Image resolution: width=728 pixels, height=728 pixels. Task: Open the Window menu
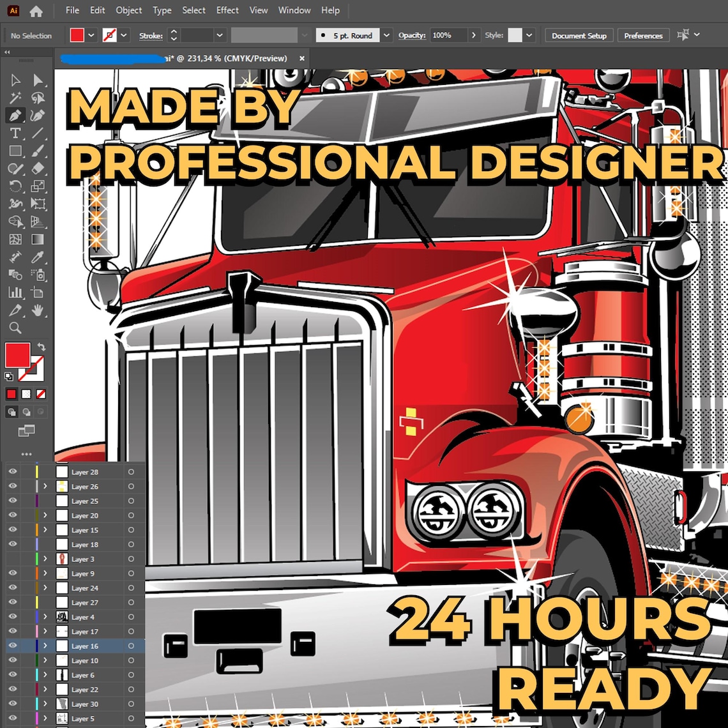294,10
